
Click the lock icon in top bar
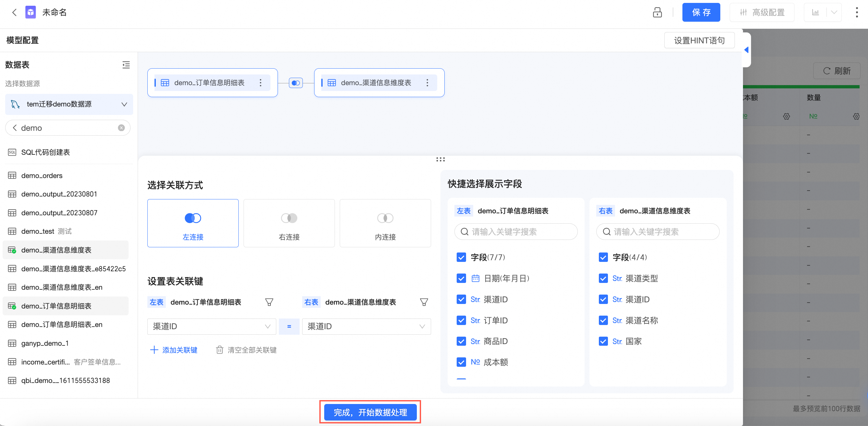(657, 12)
